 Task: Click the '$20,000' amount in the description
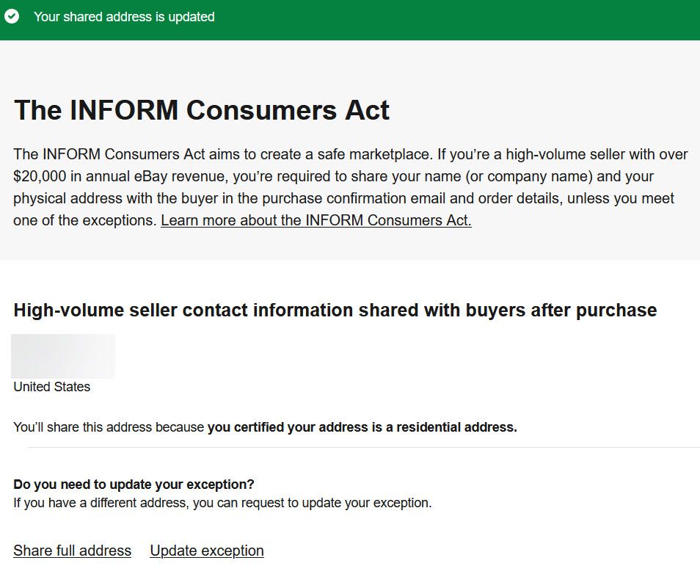click(x=40, y=176)
